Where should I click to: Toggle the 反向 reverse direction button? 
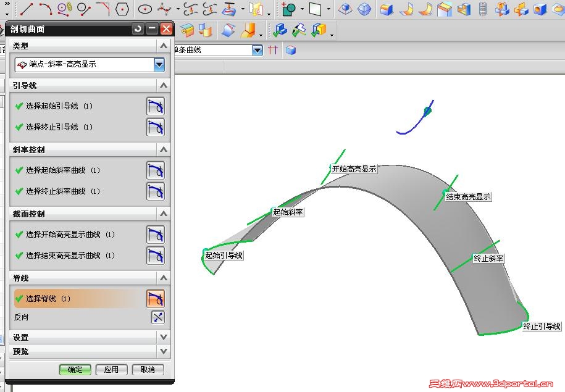tap(158, 317)
